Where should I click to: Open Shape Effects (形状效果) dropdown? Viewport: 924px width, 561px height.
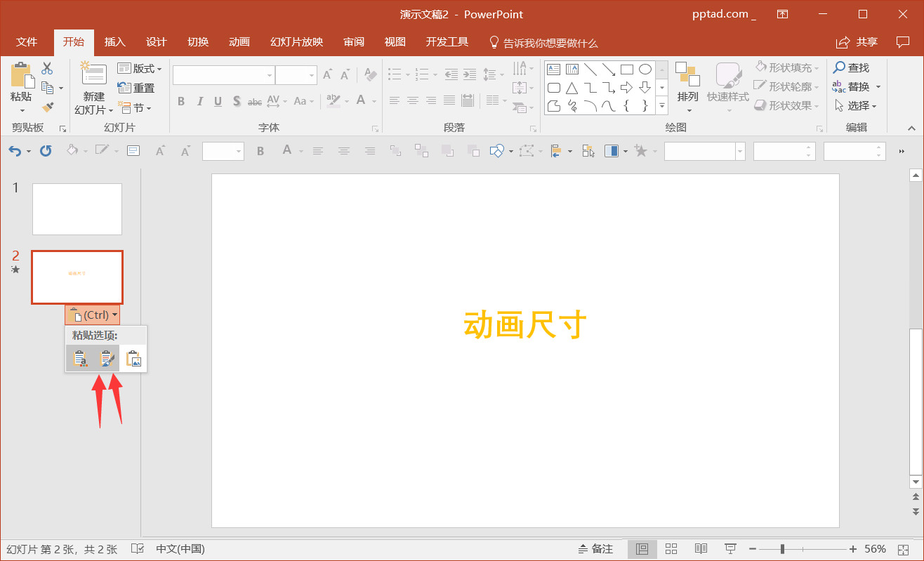coord(787,105)
